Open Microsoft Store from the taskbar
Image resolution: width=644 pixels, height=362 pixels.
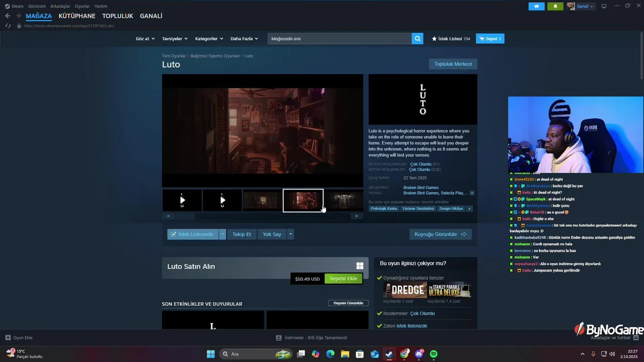click(360, 354)
